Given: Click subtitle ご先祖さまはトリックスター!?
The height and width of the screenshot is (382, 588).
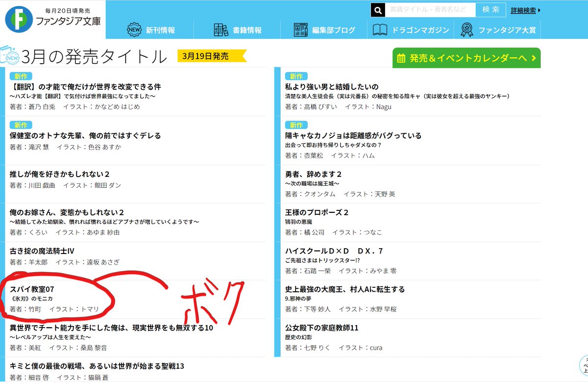Looking at the screenshot, I should pos(323,260).
